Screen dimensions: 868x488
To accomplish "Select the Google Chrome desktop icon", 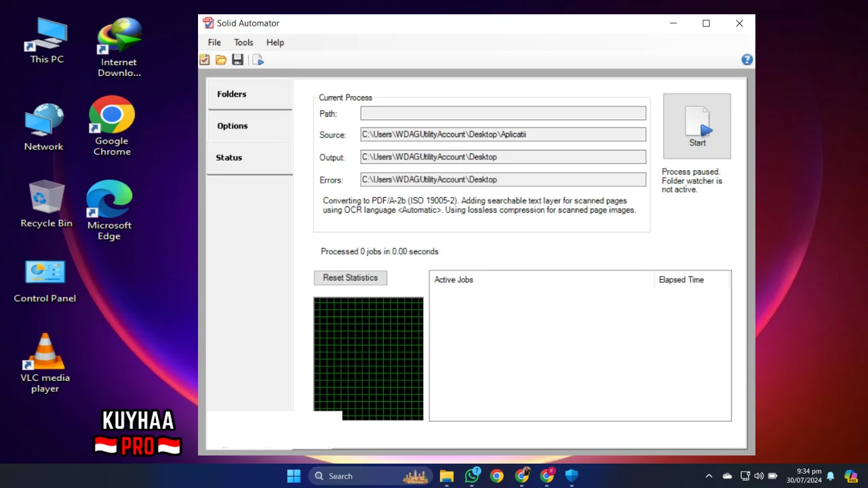I will click(x=112, y=126).
